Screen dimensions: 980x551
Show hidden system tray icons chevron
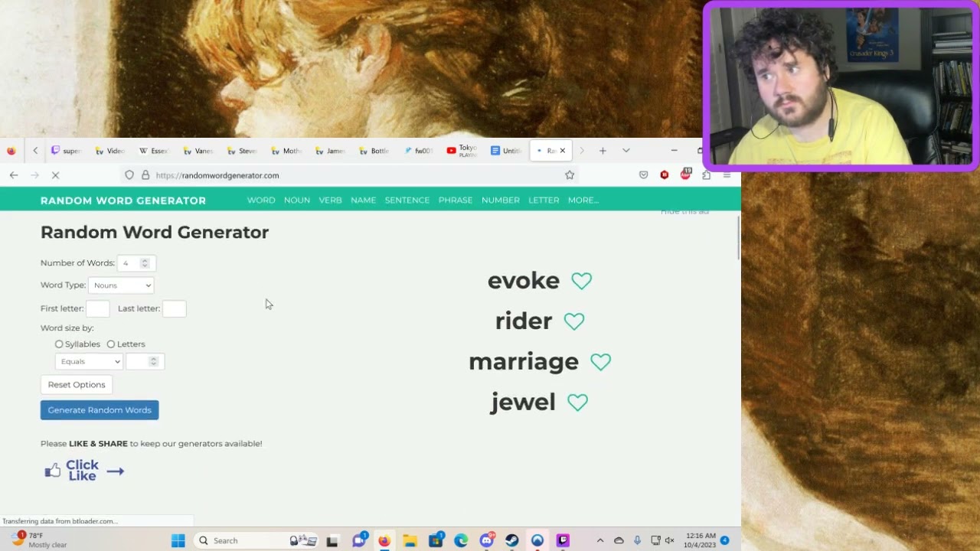pyautogui.click(x=599, y=540)
